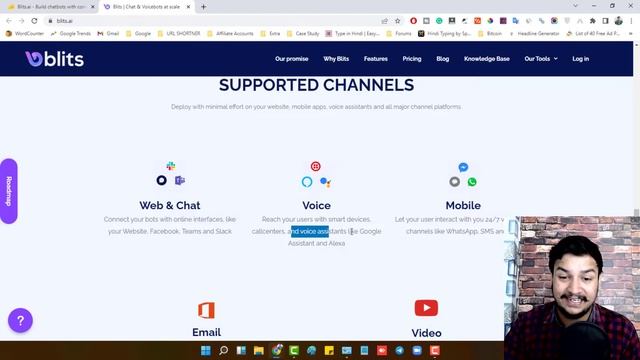Open Sticky Notes from the taskbar

coord(329,351)
